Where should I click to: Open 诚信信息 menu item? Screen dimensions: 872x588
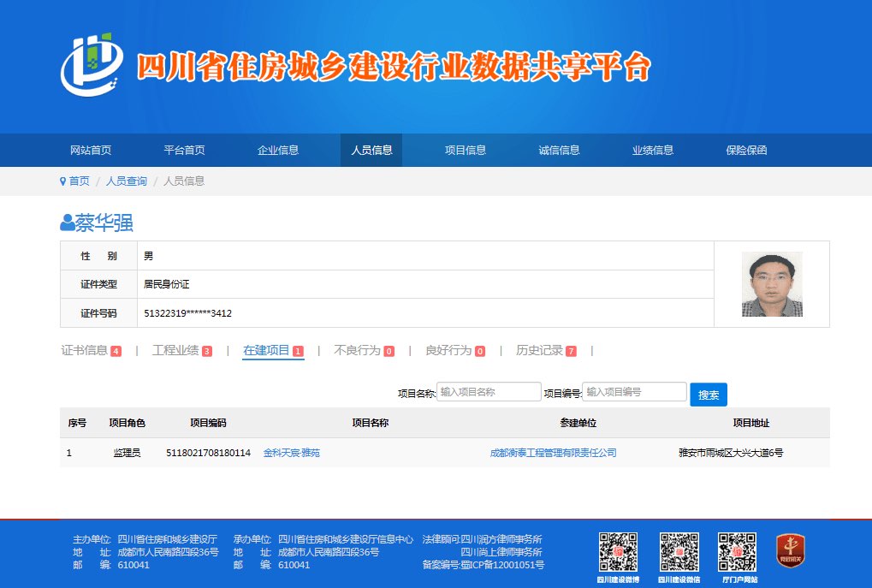coord(559,150)
